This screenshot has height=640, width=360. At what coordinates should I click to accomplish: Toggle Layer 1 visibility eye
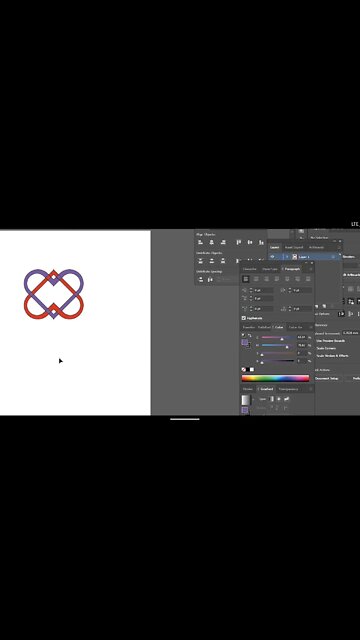272,257
